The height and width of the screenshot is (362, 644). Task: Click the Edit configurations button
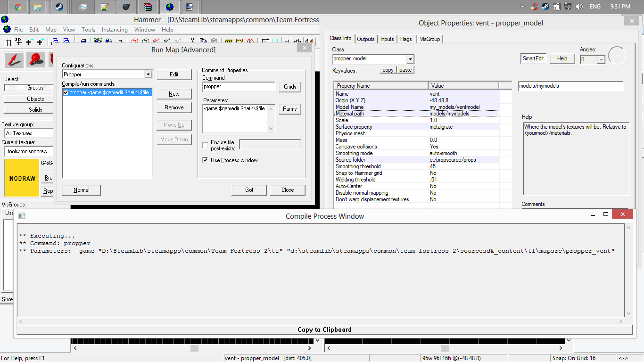click(174, 74)
